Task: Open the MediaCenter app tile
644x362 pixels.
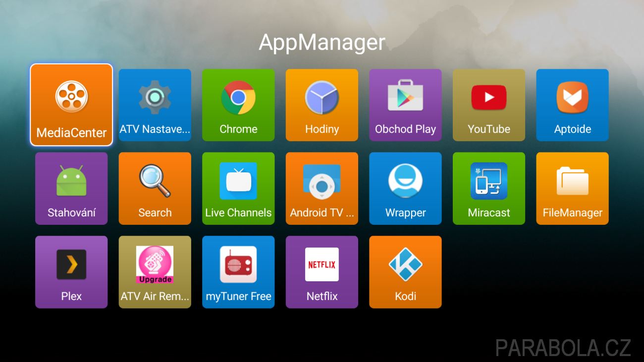Action: pos(71,104)
